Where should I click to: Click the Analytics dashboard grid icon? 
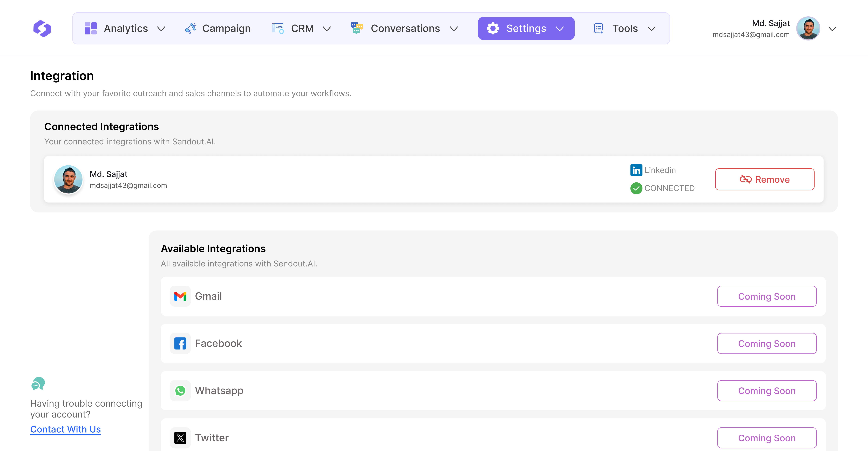point(91,28)
